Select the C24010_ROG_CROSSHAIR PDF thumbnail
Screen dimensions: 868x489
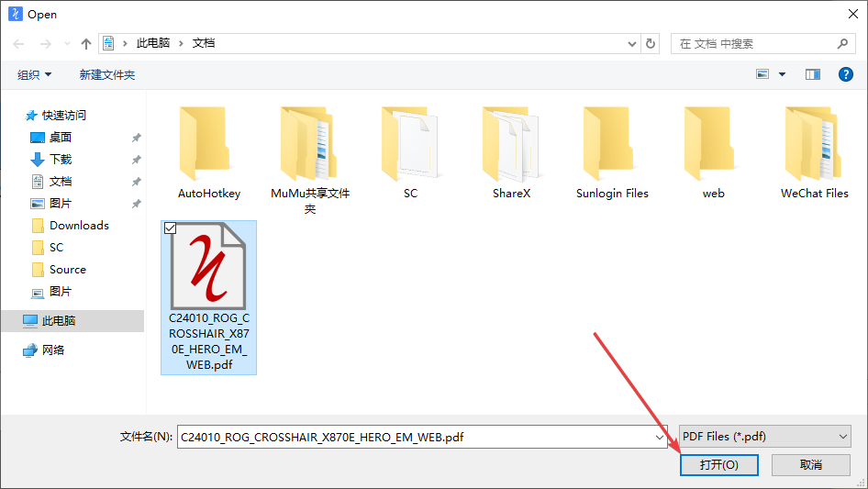[x=208, y=266]
